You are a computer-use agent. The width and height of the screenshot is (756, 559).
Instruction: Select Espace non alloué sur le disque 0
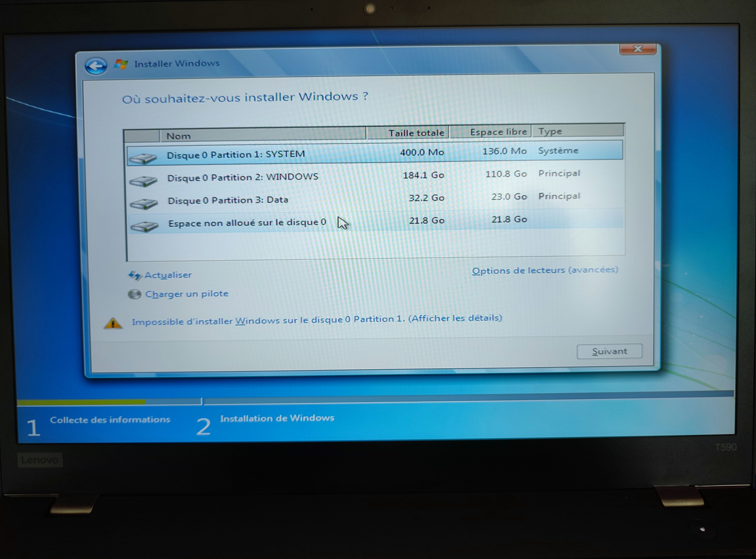tap(376, 221)
